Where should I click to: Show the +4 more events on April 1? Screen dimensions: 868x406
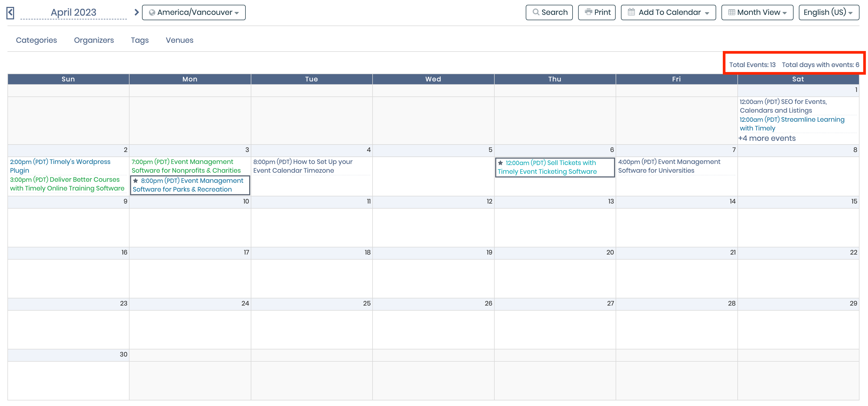click(x=767, y=138)
